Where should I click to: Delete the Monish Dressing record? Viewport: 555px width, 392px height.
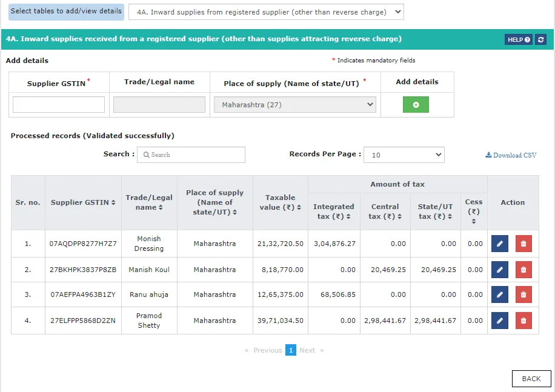click(x=523, y=244)
